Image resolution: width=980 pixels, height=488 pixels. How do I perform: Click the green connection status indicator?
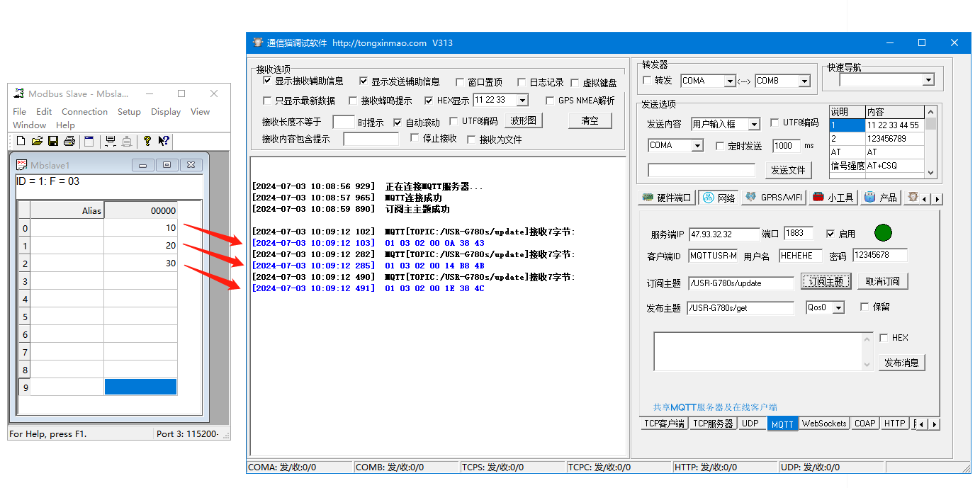click(x=883, y=232)
